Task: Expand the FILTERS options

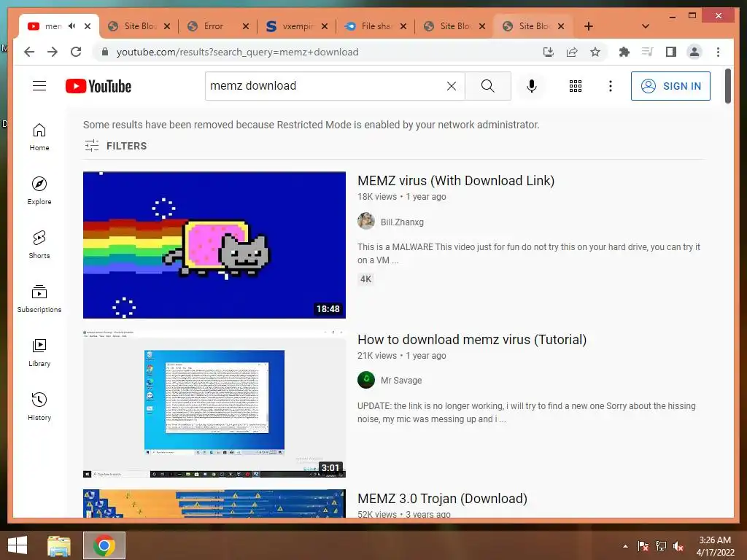Action: point(116,146)
